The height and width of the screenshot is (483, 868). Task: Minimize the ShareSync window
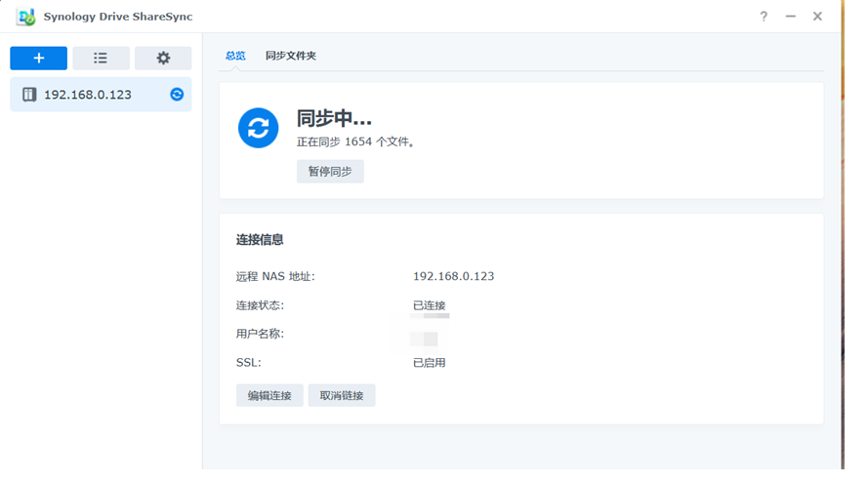[791, 17]
